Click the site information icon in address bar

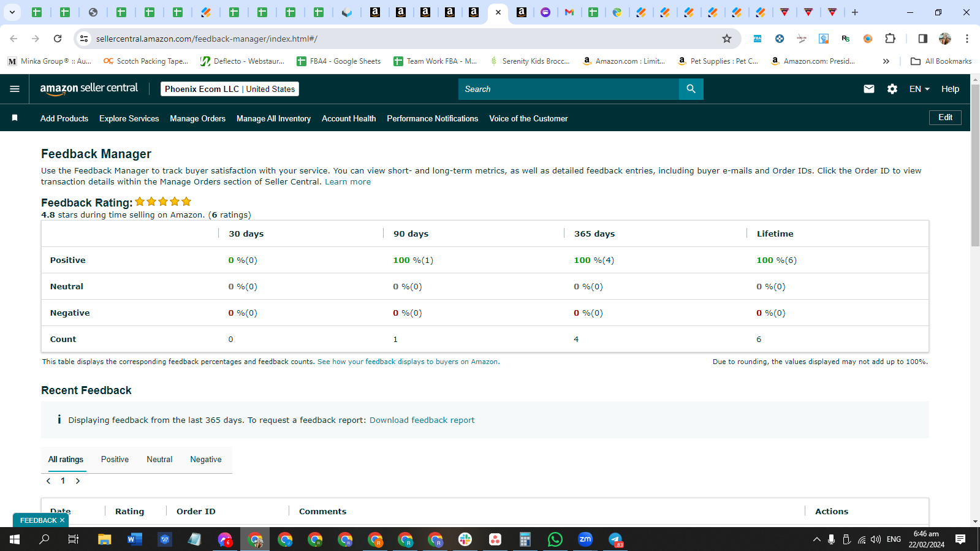[x=84, y=39]
